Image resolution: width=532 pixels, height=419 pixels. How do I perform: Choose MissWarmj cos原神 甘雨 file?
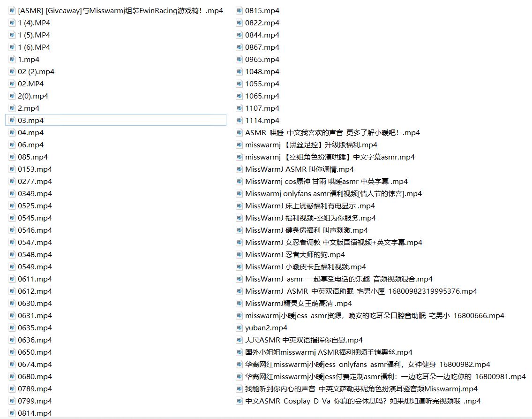[326, 181]
